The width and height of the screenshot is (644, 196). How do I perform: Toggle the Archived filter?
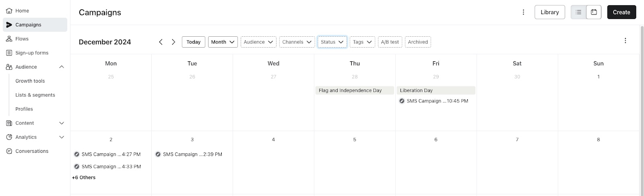tap(418, 42)
